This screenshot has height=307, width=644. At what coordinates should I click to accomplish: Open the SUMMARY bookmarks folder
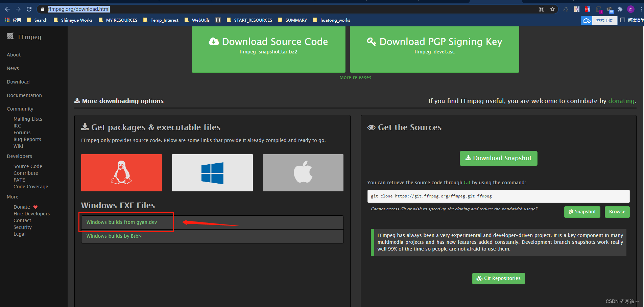pyautogui.click(x=293, y=20)
